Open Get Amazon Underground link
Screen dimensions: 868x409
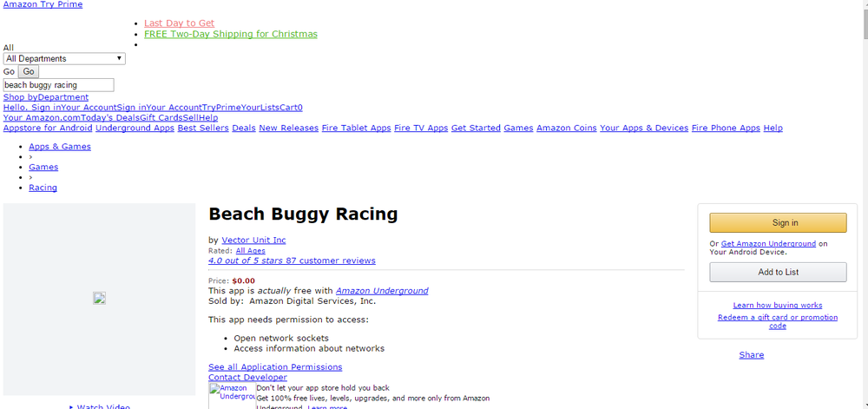coord(768,243)
